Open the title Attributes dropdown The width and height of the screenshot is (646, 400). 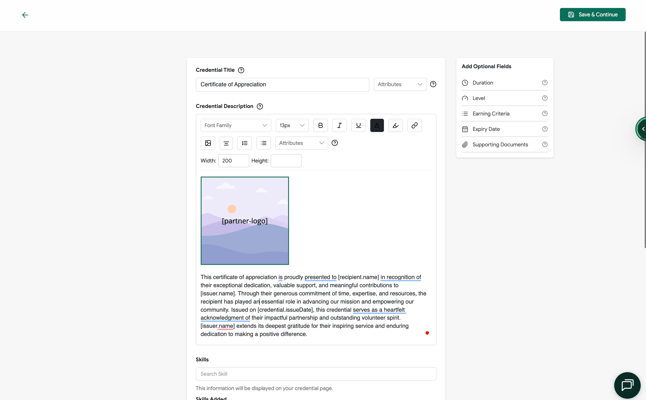pos(400,84)
